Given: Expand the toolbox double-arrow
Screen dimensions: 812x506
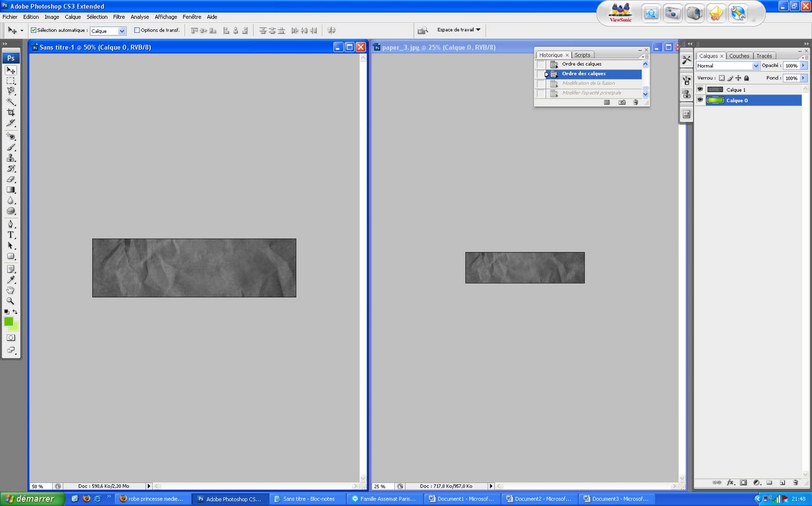Looking at the screenshot, I should [5, 44].
